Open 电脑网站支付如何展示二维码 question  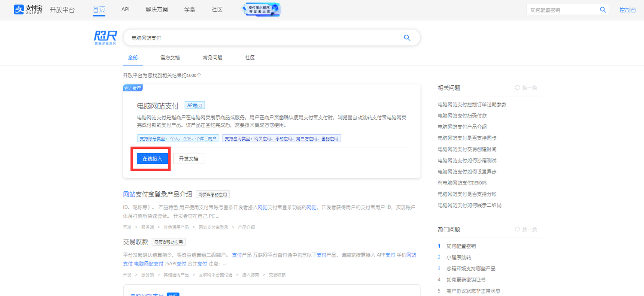tap(470, 205)
